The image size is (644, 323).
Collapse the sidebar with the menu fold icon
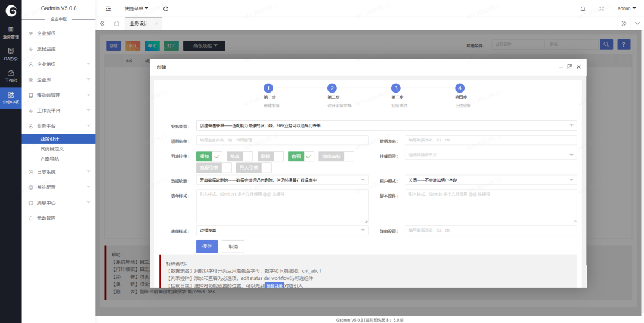click(108, 8)
